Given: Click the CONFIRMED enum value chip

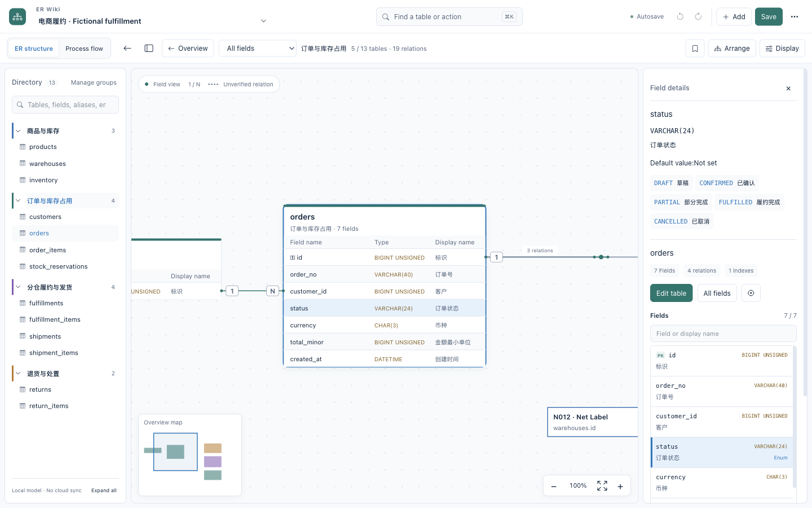Looking at the screenshot, I should coord(727,183).
